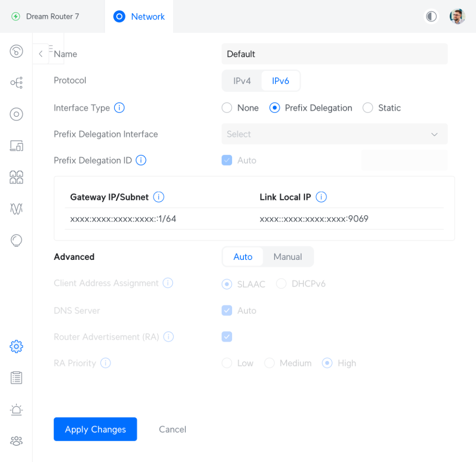Select Medium RA Priority radio
476x462 pixels.
[269, 363]
